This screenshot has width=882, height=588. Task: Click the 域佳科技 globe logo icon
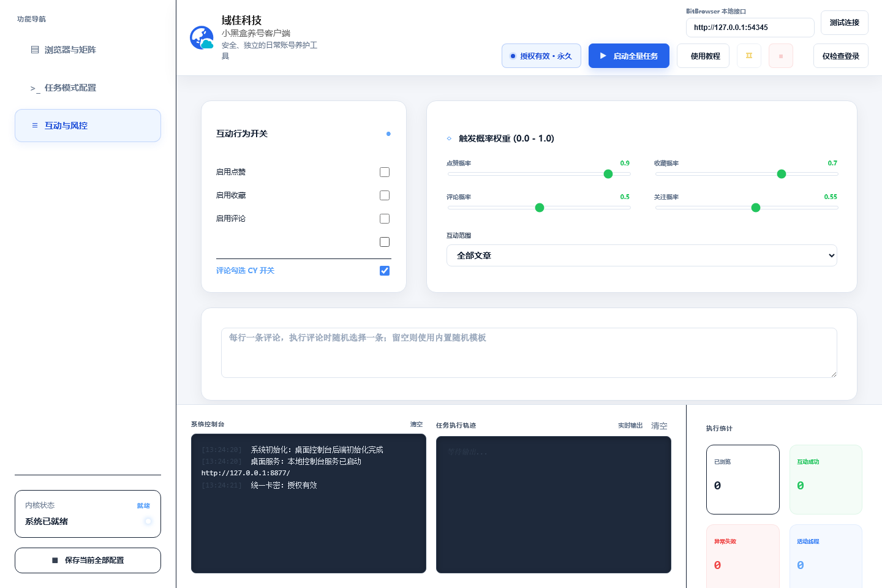[x=202, y=38]
